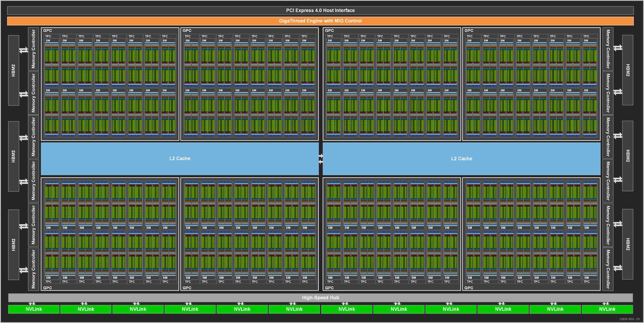Screen dimensions: 644x323
Task: Select the middle HBM2 block on the right side
Action: (x=628, y=156)
